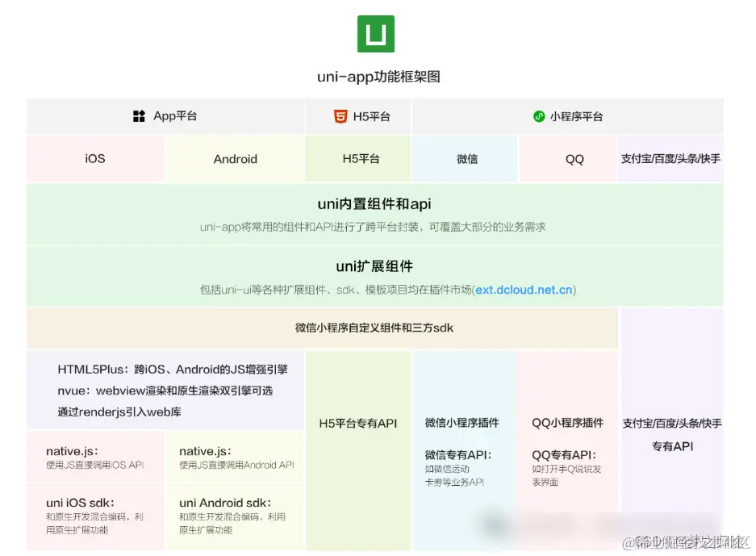Click 使用JS直接调用Android API text

tap(236, 465)
